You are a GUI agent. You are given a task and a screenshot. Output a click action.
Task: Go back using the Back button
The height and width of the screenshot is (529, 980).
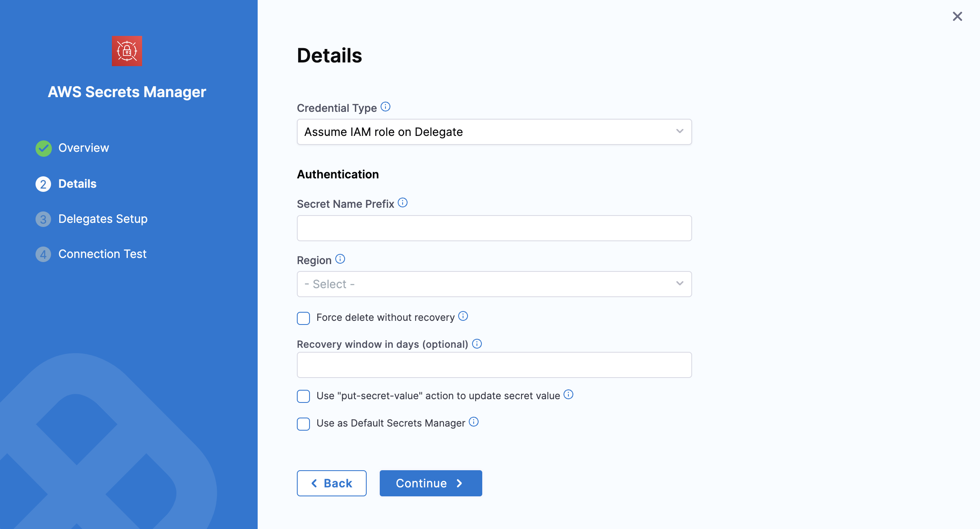click(x=332, y=483)
